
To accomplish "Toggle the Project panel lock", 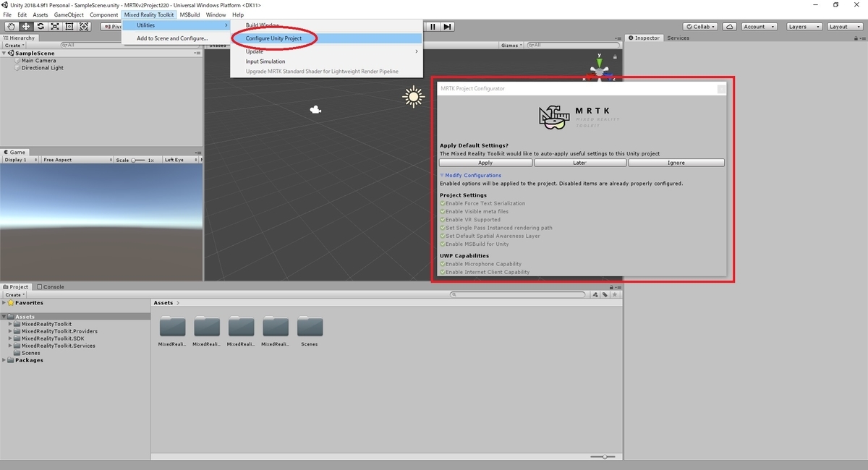I will coord(612,286).
